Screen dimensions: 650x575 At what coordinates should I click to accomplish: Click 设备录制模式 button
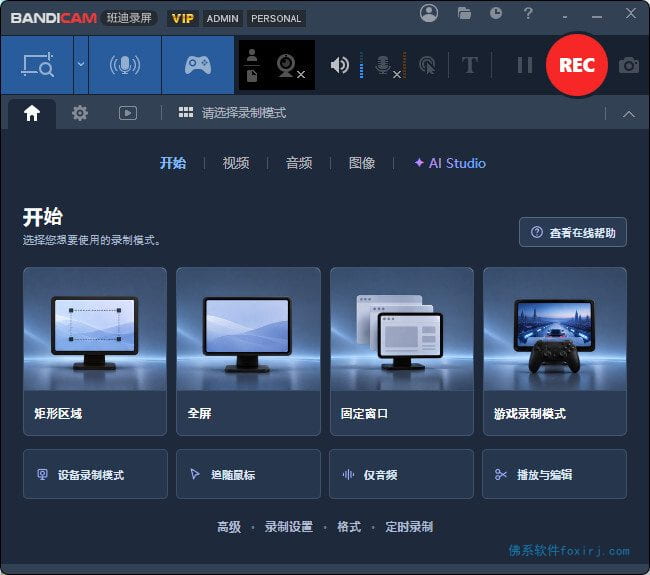point(95,474)
